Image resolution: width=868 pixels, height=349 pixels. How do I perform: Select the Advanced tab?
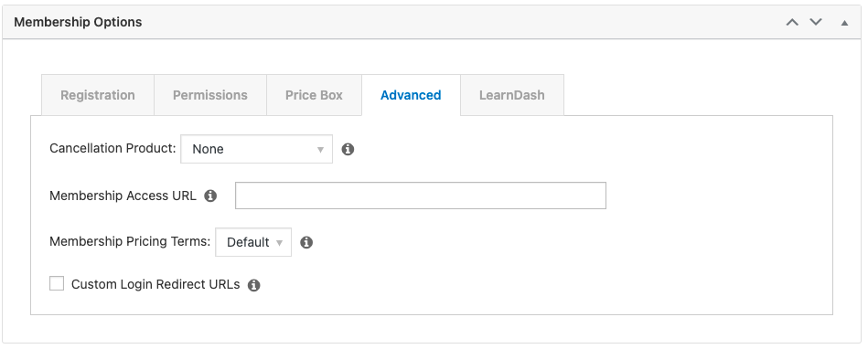411,95
